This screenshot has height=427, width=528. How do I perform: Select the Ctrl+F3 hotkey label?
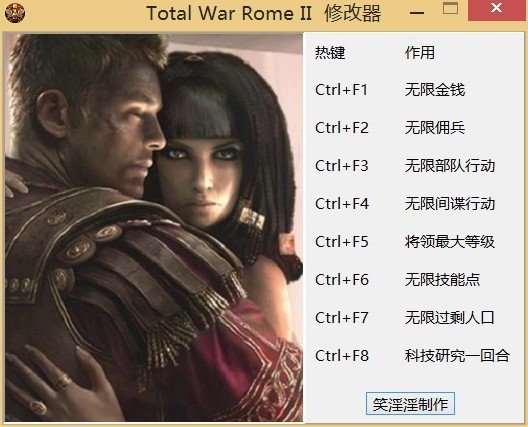point(342,166)
